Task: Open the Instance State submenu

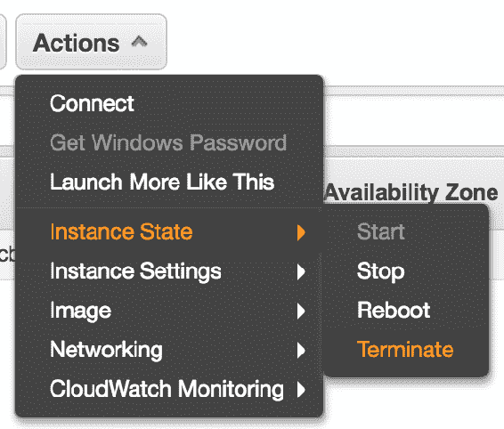Action: tap(169, 232)
